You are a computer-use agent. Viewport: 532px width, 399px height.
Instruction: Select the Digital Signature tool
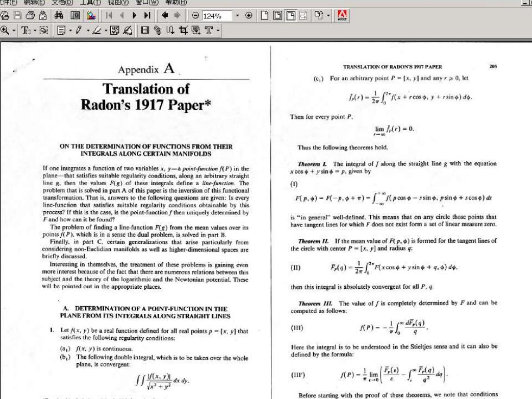pyautogui.click(x=128, y=30)
